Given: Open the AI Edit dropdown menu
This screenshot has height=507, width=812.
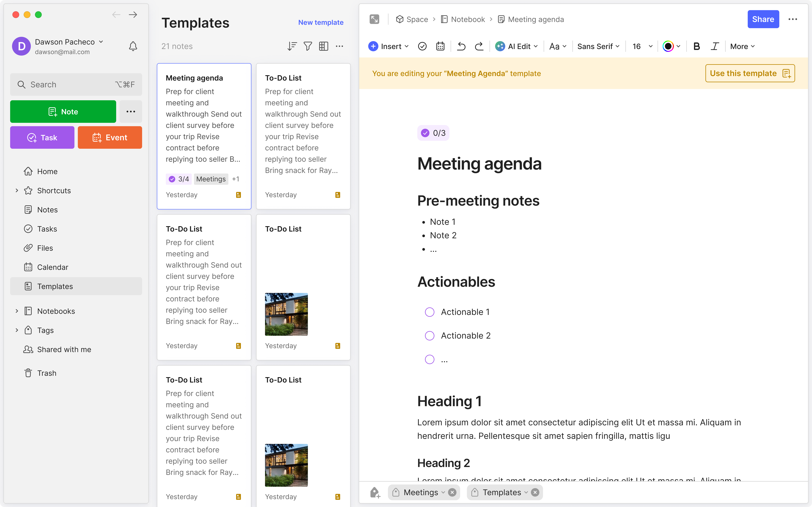Looking at the screenshot, I should coord(517,46).
